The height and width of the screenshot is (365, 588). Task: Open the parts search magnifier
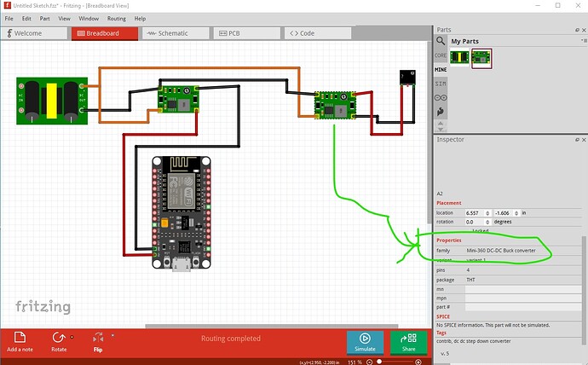[x=441, y=41]
